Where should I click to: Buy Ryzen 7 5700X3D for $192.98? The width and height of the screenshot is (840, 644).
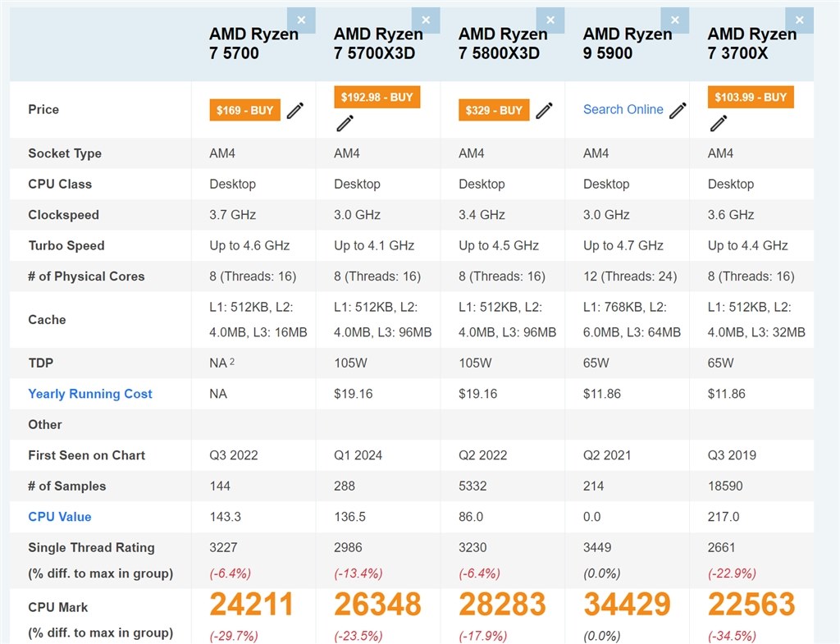click(x=377, y=97)
